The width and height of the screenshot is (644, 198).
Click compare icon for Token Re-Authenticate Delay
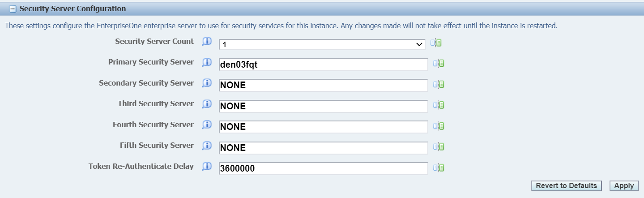click(x=439, y=168)
